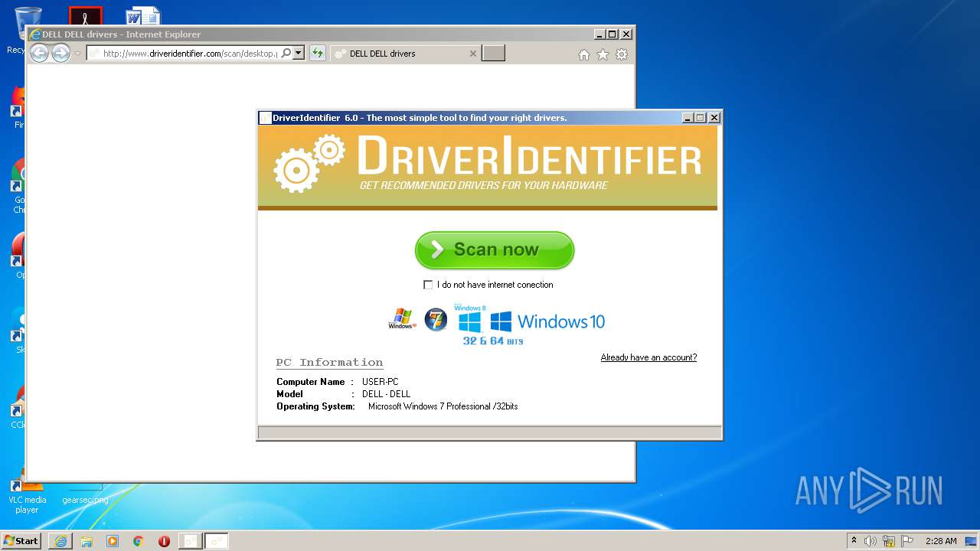Screen dimensions: 980x551
Task: Open the PDF file desktop icon
Action: [85, 15]
